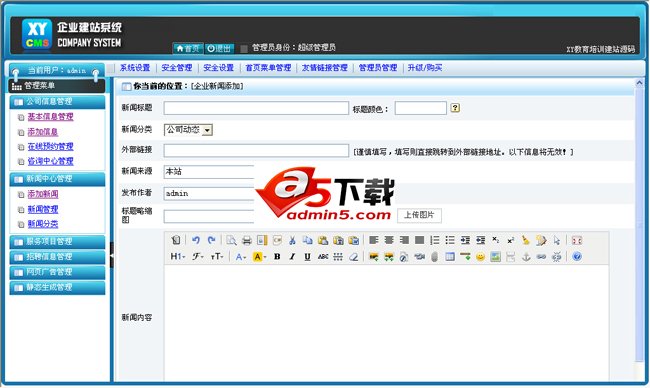Insert hyperlink via chain icon

click(x=541, y=257)
